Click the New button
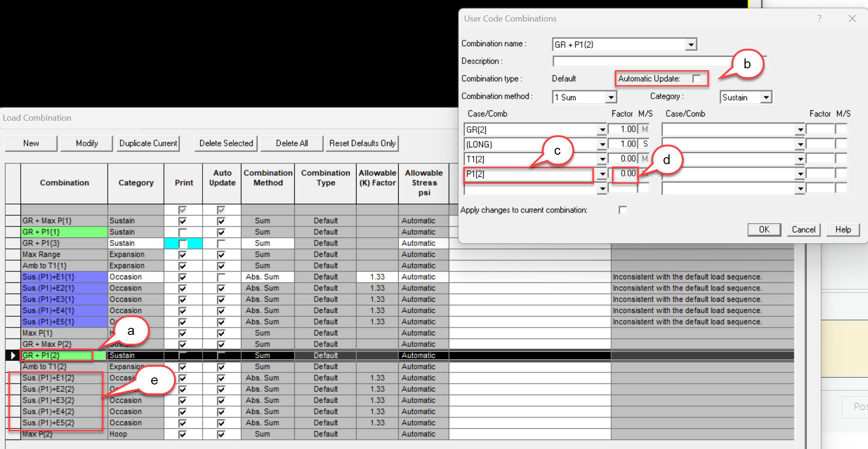The image size is (868, 449). click(31, 144)
